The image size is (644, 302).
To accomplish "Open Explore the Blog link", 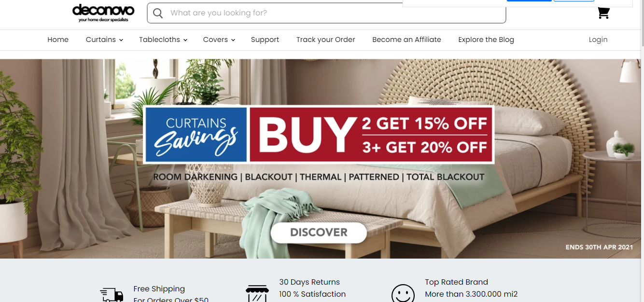I will (x=486, y=40).
